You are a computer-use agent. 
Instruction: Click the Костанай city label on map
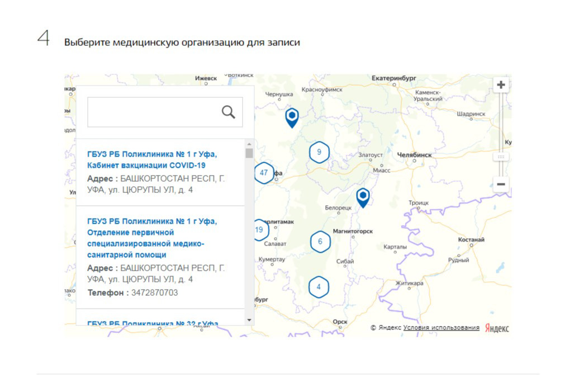click(471, 239)
